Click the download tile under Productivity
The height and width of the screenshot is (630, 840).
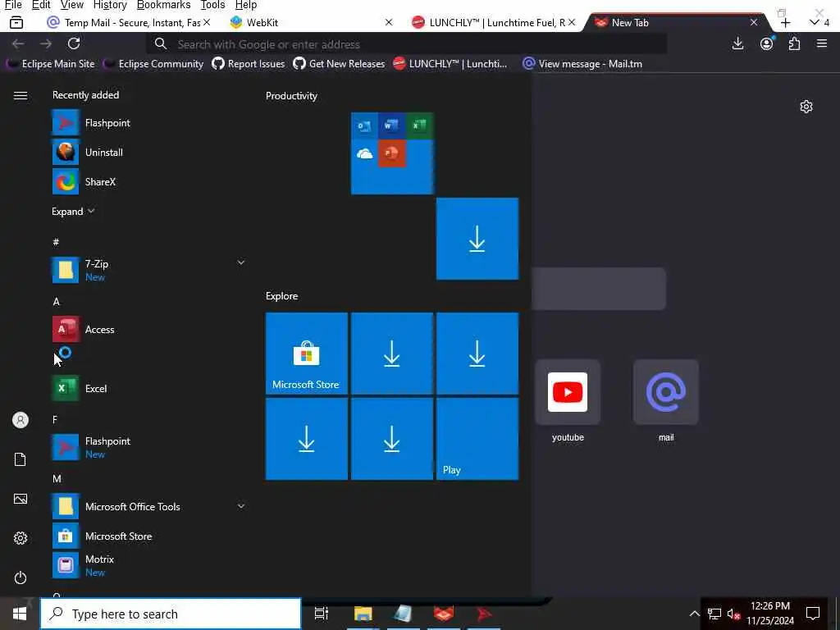[477, 239]
